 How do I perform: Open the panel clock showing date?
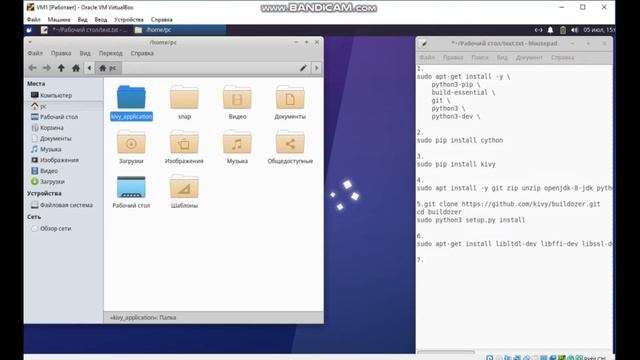pos(599,30)
